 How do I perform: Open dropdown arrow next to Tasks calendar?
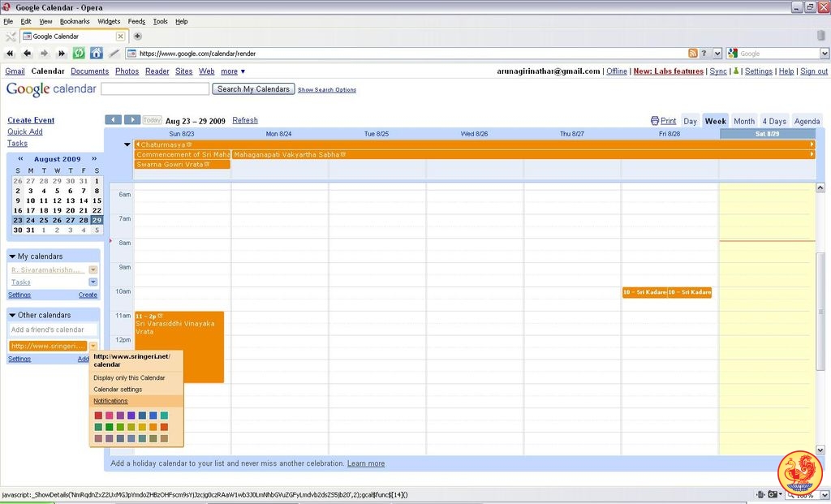pyautogui.click(x=93, y=282)
